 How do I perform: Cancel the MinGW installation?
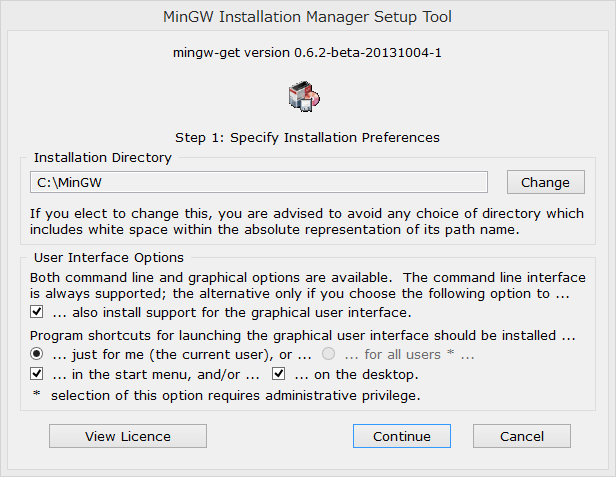(x=522, y=436)
